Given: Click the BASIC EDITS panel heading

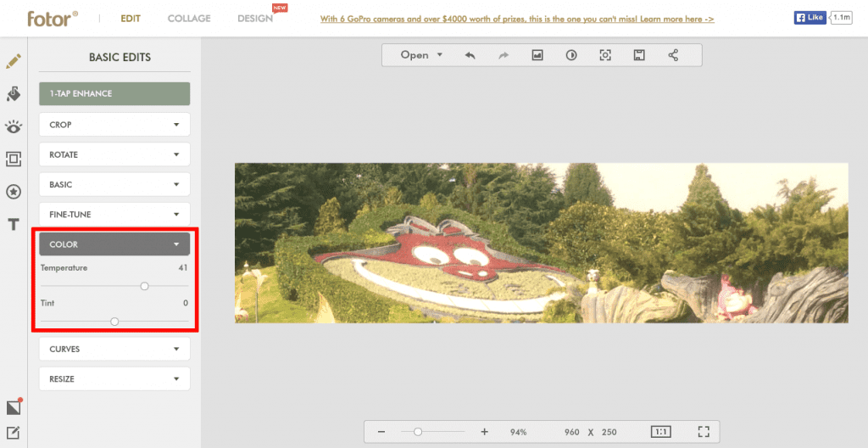Looking at the screenshot, I should coord(120,57).
